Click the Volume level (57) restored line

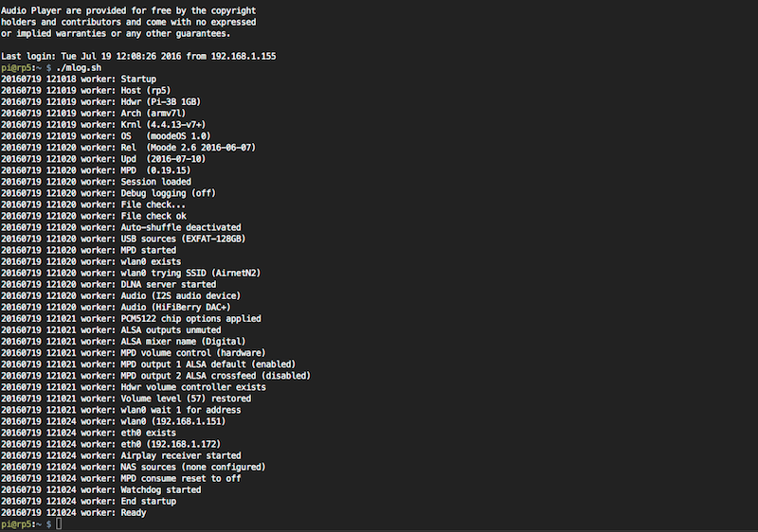coord(126,399)
